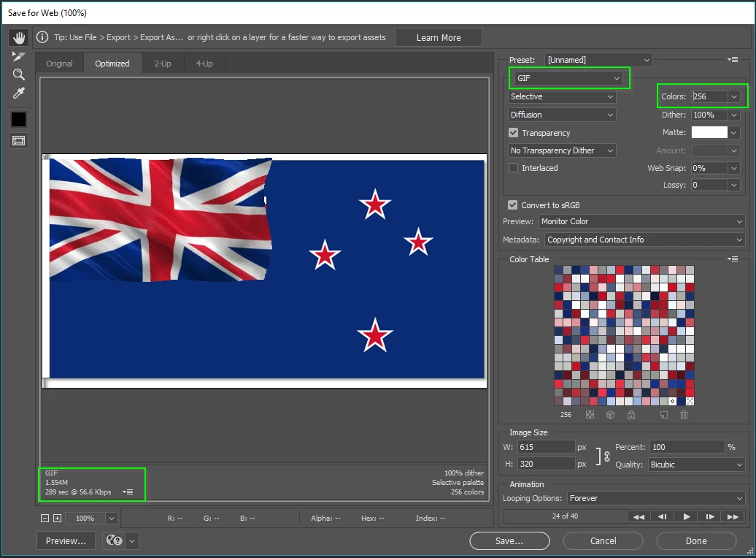This screenshot has height=558, width=756.
Task: Click the Height input field
Action: tap(547, 464)
